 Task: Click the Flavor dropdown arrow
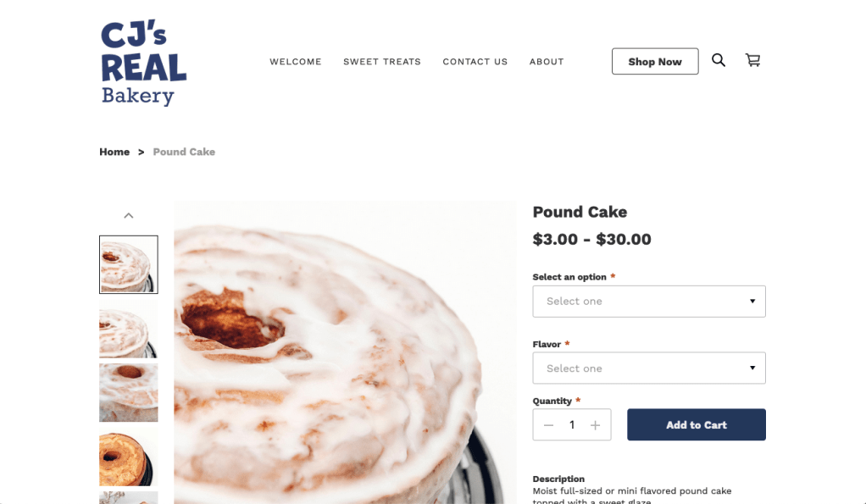752,368
